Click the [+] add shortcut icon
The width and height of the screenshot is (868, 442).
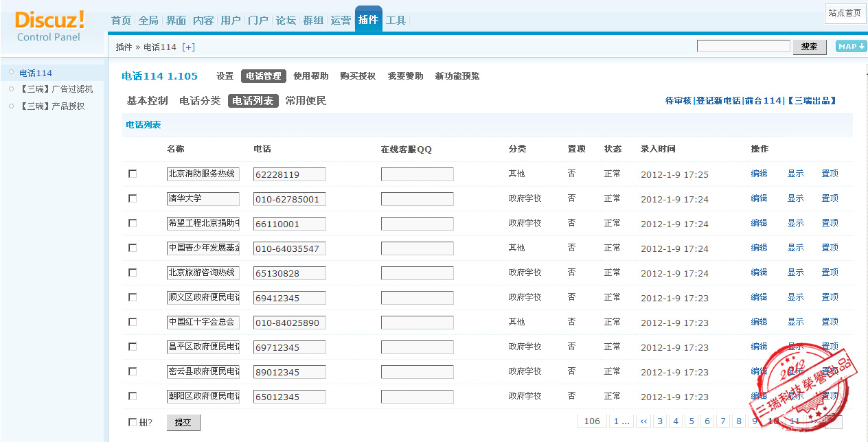click(188, 47)
